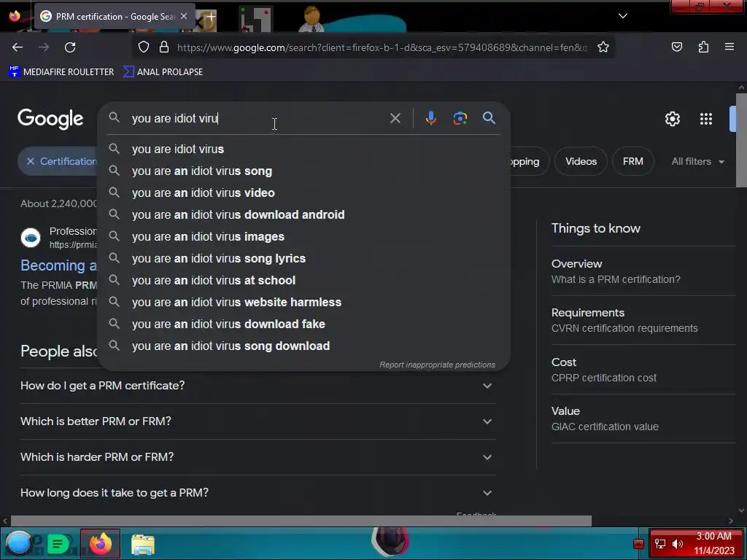Open Value in Things to know
Screen dimensions: 747x560
click(x=643, y=419)
